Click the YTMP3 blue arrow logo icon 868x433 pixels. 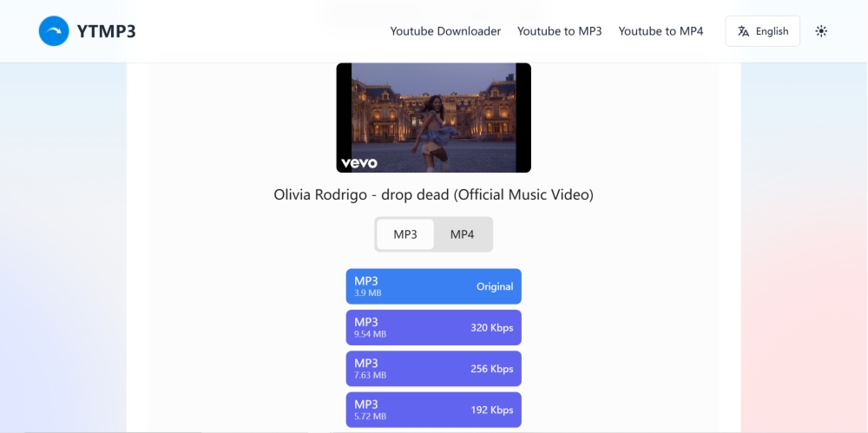click(54, 31)
